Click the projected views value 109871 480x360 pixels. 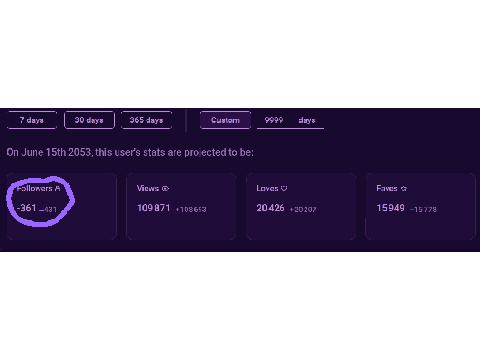(154, 208)
